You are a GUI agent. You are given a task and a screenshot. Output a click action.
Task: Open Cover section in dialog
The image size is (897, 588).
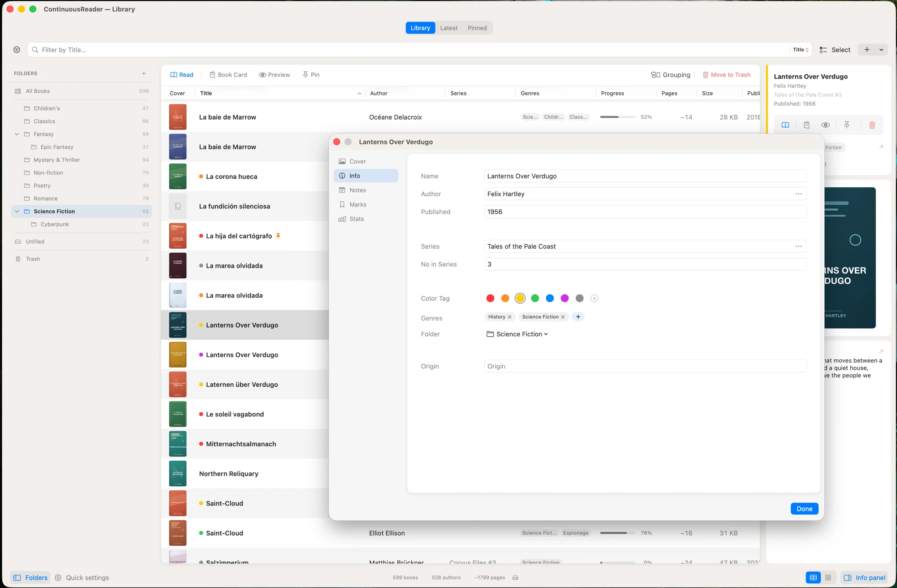click(366, 161)
